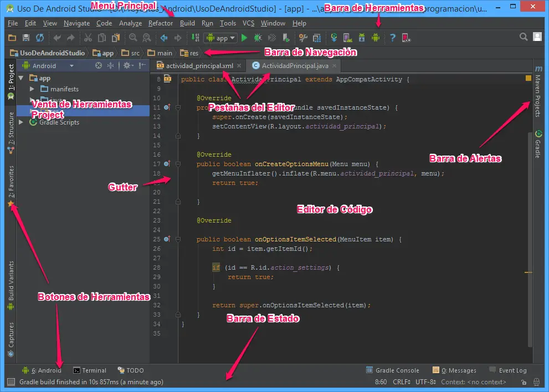
Task: Toggle the Structure tool window button
Action: (x=11, y=132)
